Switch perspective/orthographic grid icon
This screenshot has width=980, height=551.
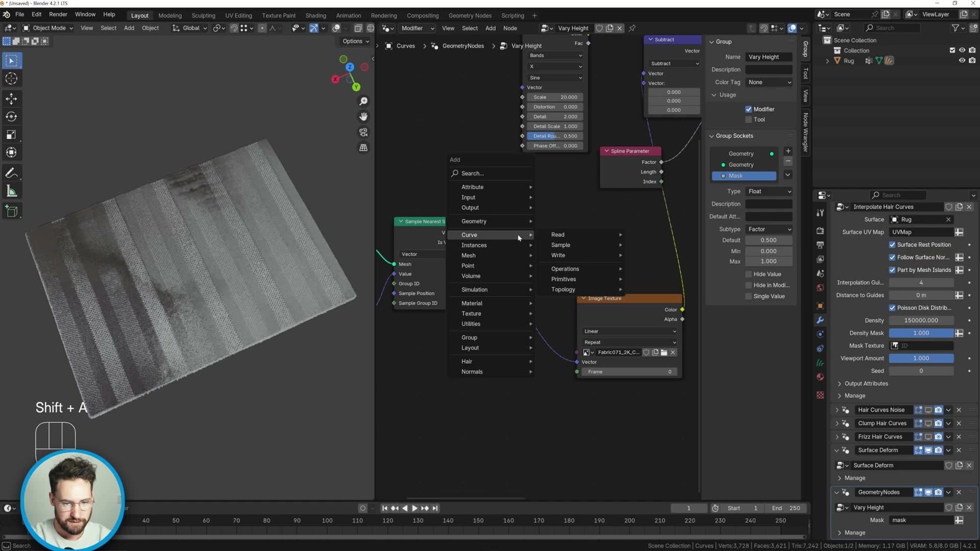pos(363,147)
